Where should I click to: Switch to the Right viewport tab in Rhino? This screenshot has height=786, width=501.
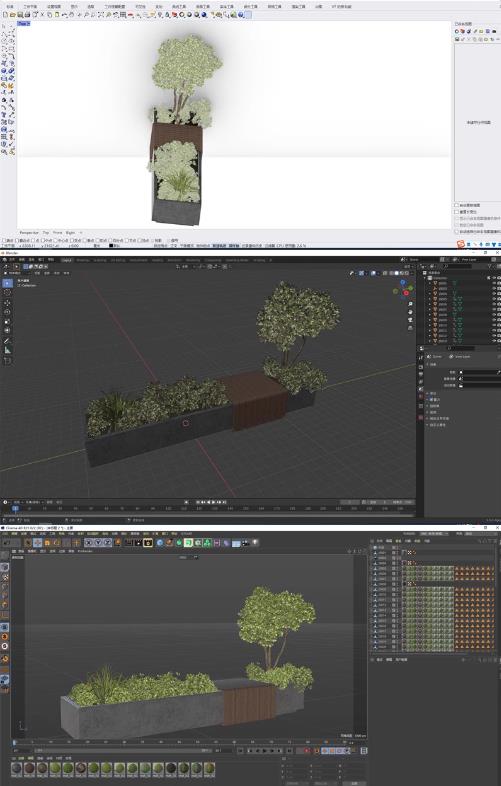coord(70,233)
